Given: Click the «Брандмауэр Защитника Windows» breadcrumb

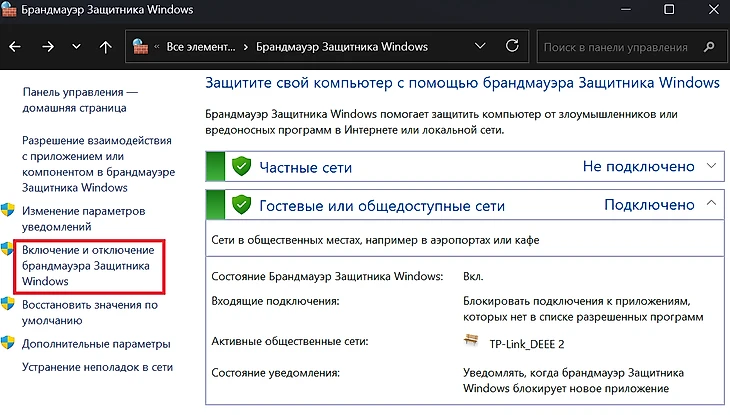Looking at the screenshot, I should [x=342, y=47].
